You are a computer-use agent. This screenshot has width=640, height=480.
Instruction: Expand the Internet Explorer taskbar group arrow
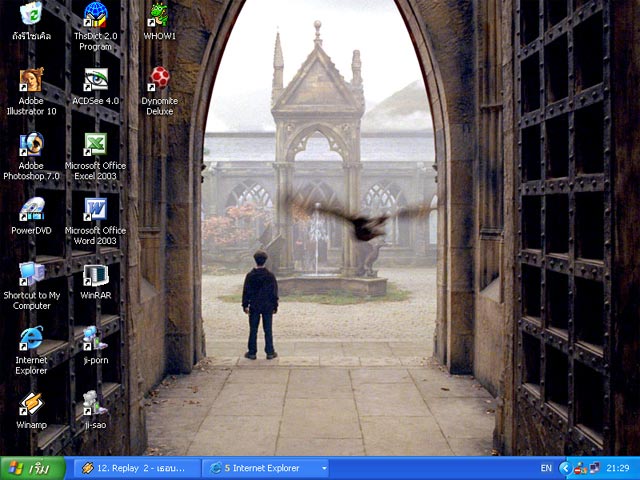pos(324,468)
